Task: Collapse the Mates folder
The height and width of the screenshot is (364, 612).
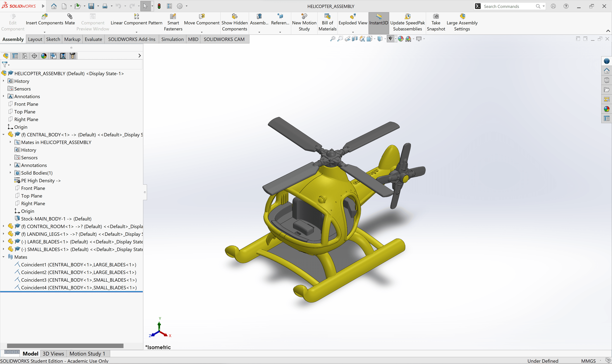Action: (x=4, y=257)
